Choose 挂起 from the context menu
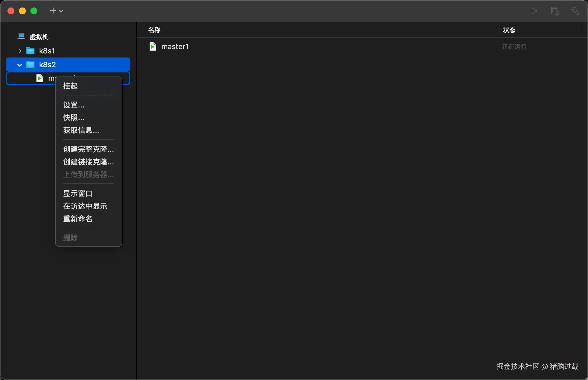Image resolution: width=588 pixels, height=380 pixels. [x=70, y=86]
